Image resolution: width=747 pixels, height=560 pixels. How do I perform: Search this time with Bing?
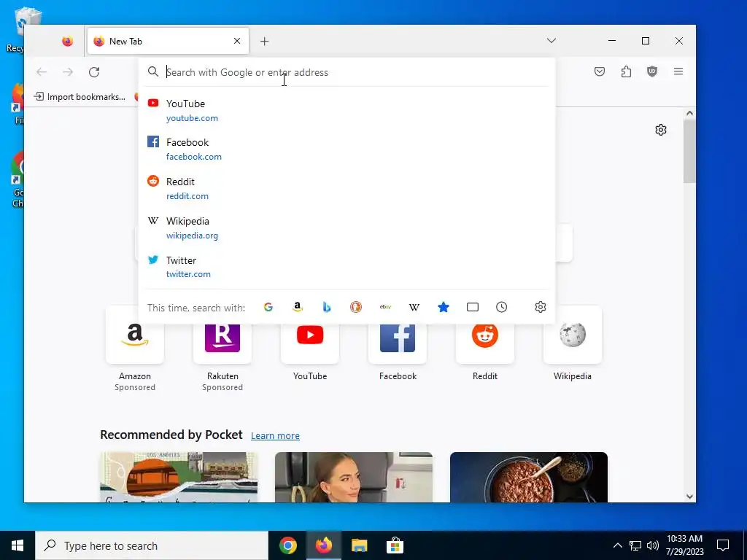[x=327, y=307]
